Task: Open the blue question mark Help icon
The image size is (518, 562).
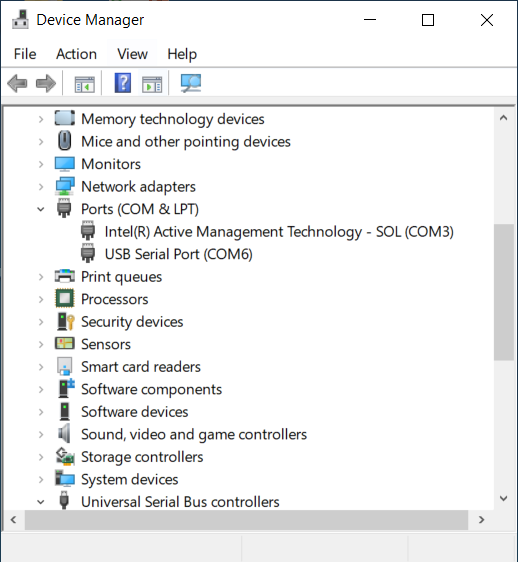Action: tap(123, 83)
